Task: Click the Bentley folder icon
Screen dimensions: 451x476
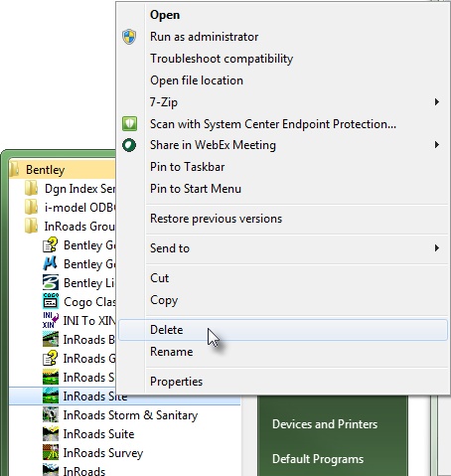Action: (14, 169)
